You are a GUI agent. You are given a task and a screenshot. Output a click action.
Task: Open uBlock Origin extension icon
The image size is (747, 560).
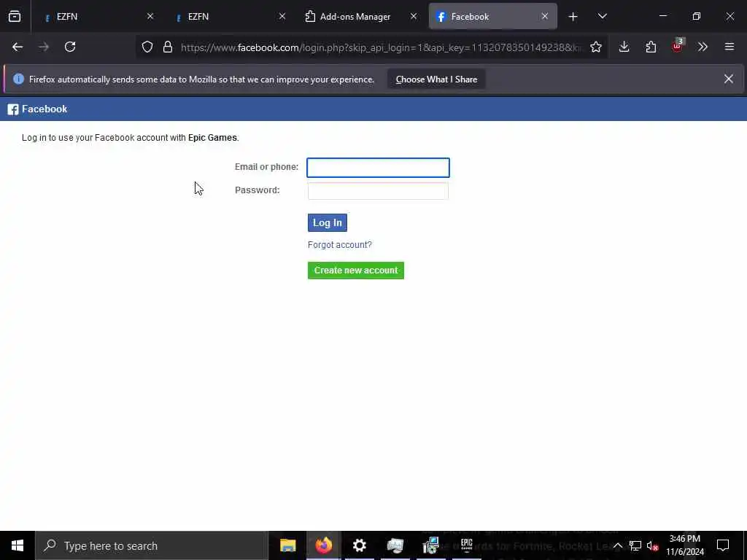(678, 47)
